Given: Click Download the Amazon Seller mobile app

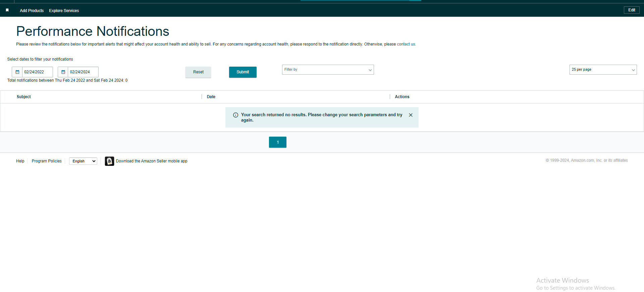Looking at the screenshot, I should point(152,161).
